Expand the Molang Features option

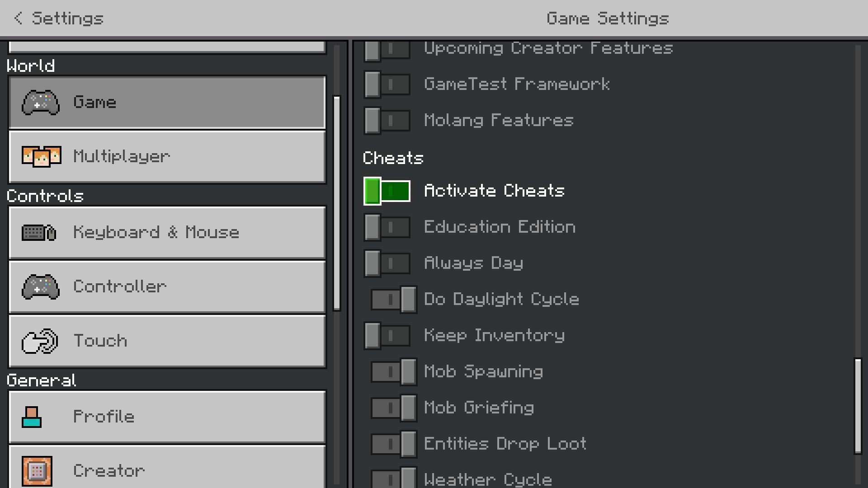387,120
